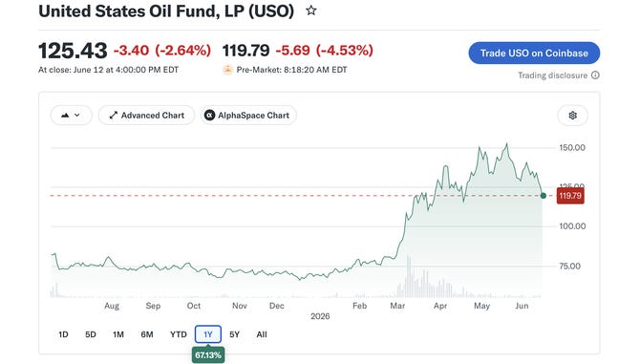Image resolution: width=640 pixels, height=364 pixels.
Task: Select the 1D time range
Action: point(63,334)
